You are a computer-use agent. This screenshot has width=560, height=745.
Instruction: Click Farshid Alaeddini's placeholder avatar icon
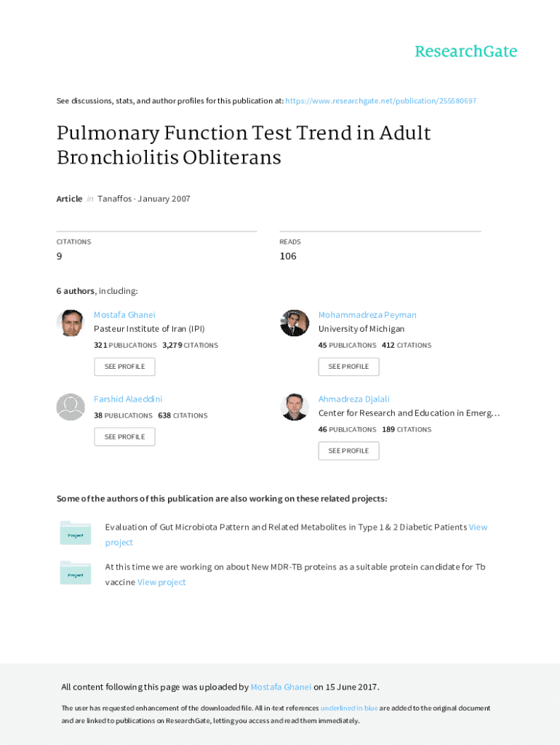click(x=71, y=407)
